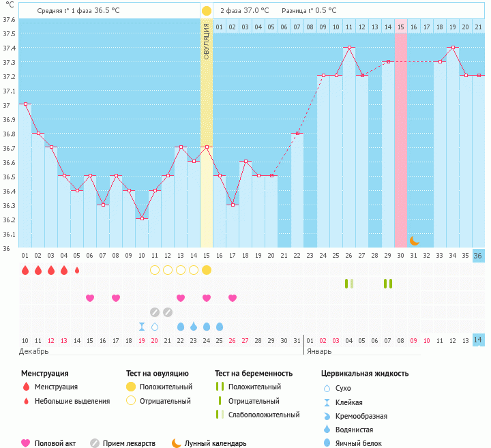This screenshot has height=448, width=491.
Task: Click the 36.2 temperature point on day 10
Action: click(x=142, y=218)
